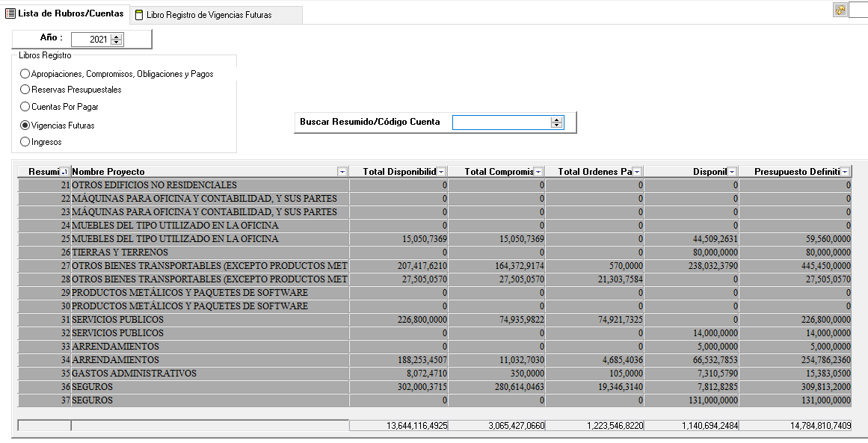Click the Resumido column sort arrow
This screenshot has width=868, height=443.
pos(64,172)
